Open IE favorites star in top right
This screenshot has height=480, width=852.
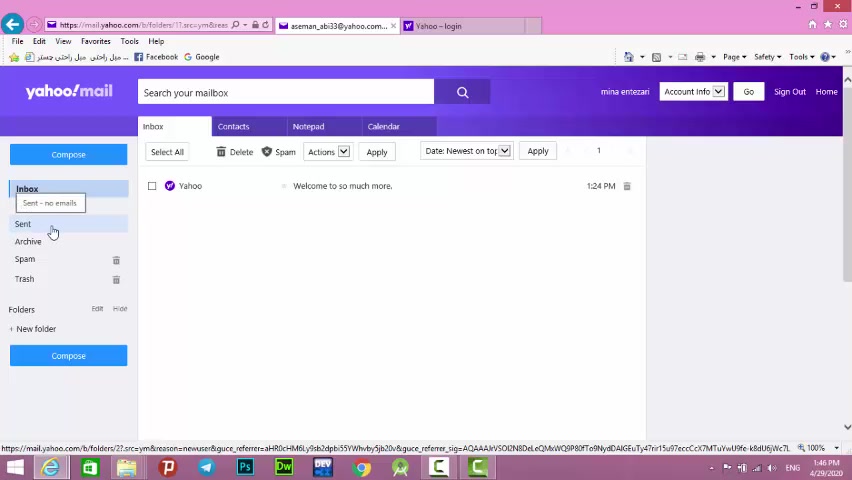[x=828, y=24]
